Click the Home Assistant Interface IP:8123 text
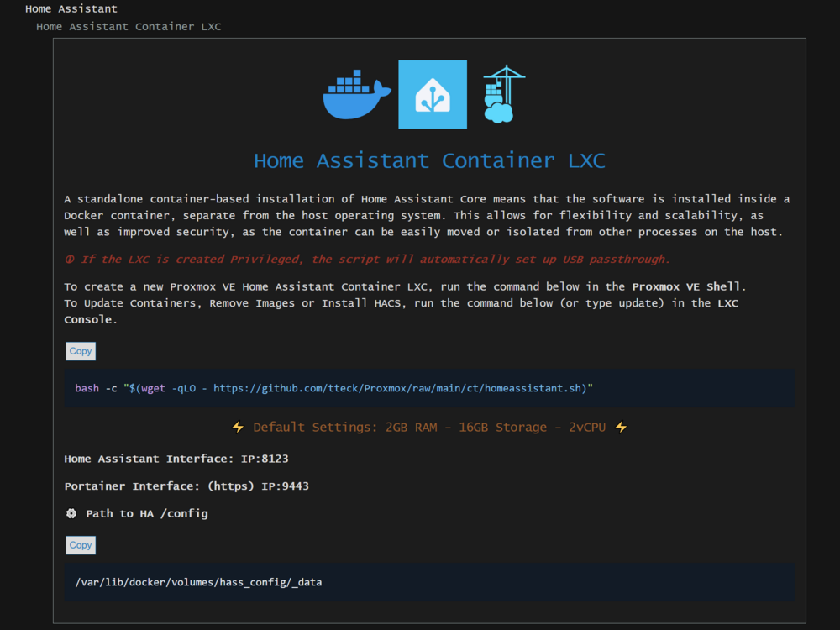 coord(176,459)
